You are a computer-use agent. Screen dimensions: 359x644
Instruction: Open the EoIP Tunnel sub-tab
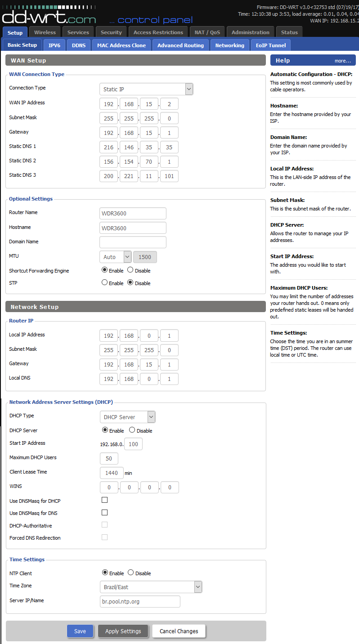271,45
